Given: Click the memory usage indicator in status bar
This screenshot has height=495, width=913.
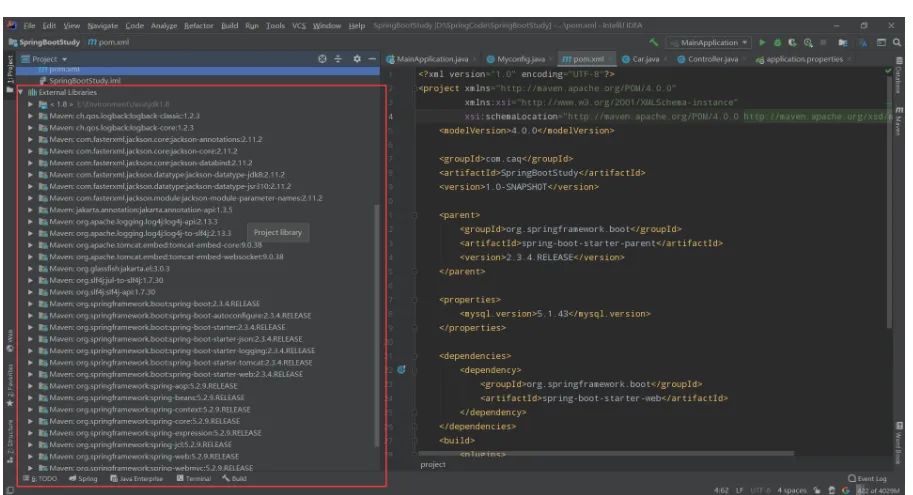Looking at the screenshot, I should tap(878, 490).
